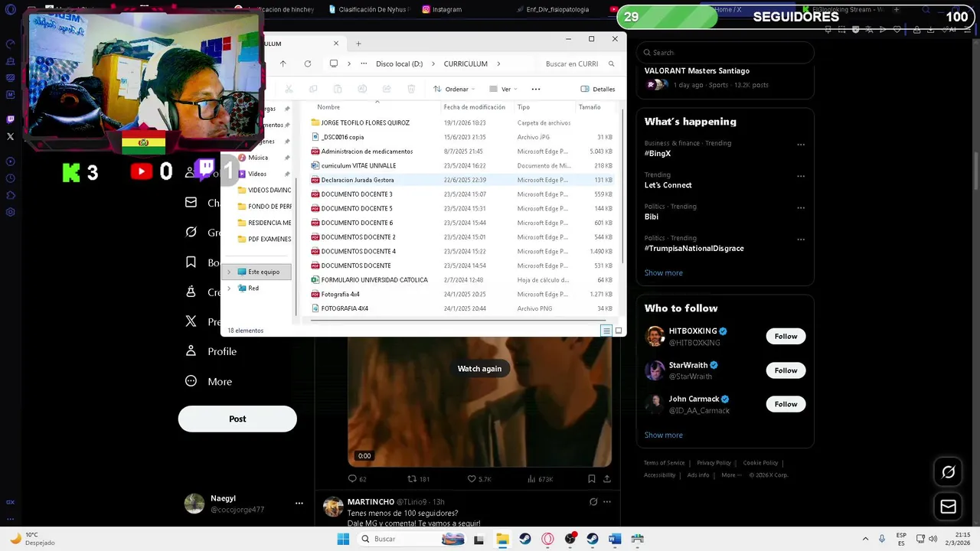980x551 pixels.
Task: Sort by Nombre column header
Action: point(328,107)
